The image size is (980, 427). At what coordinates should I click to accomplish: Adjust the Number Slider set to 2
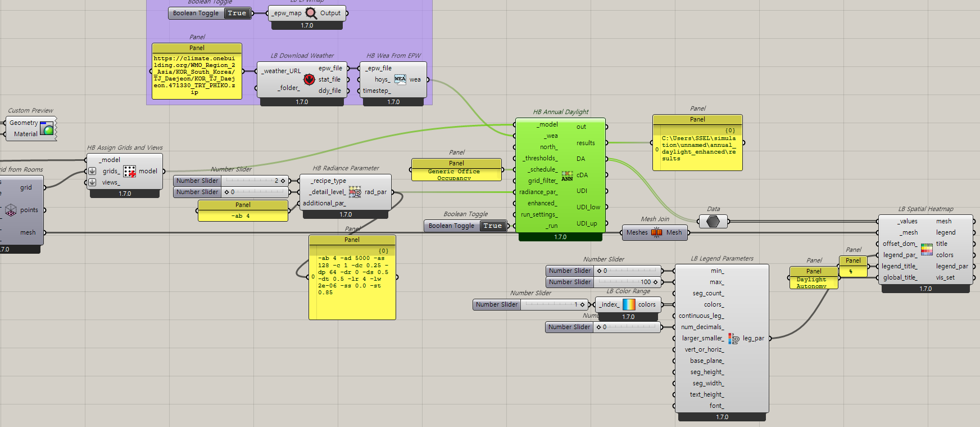231,181
